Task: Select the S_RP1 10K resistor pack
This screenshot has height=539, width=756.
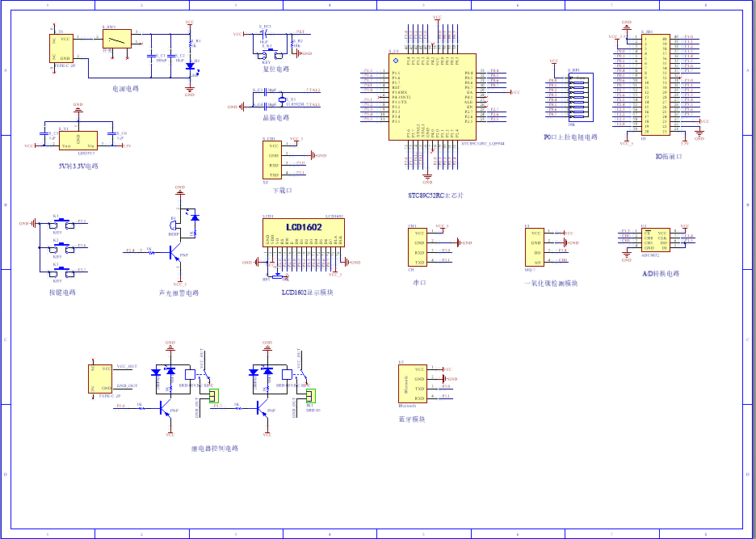Action: point(581,97)
